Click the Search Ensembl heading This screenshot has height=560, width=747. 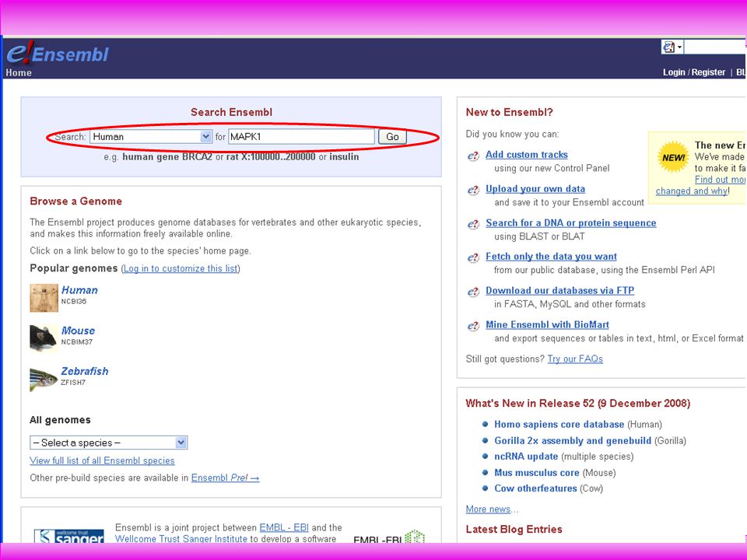pyautogui.click(x=232, y=112)
